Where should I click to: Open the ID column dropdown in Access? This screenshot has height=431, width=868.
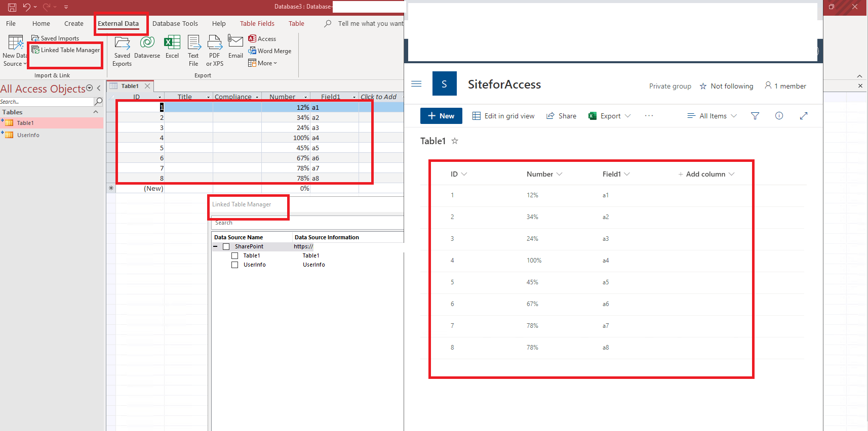(160, 97)
